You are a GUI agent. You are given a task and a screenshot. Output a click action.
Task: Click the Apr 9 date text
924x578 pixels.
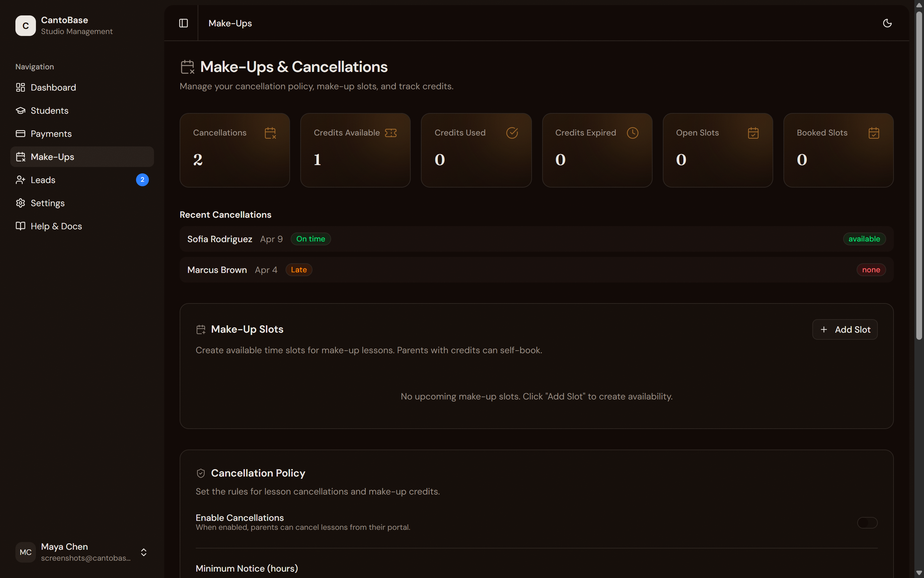[271, 239]
